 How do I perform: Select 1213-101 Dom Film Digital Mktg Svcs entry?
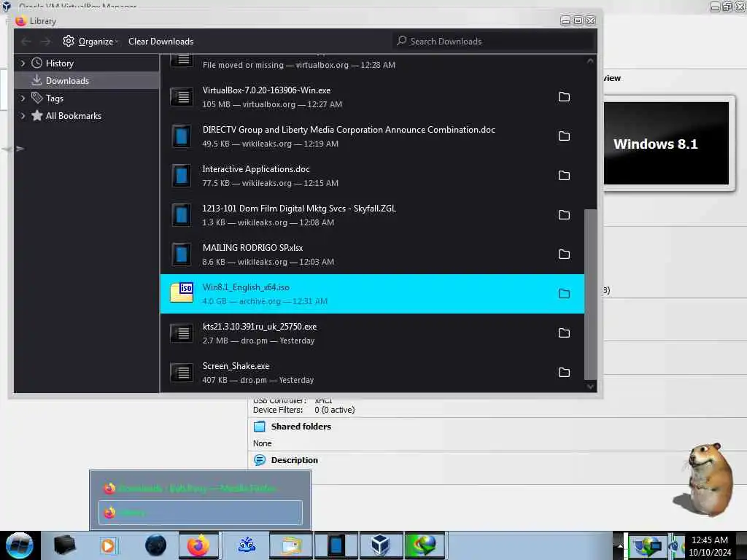[372, 215]
